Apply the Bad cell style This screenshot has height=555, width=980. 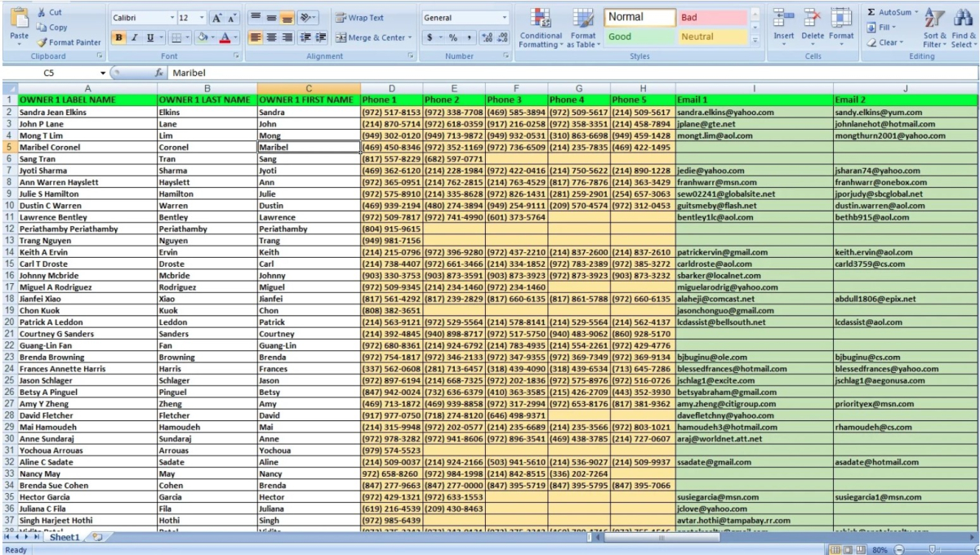click(710, 17)
